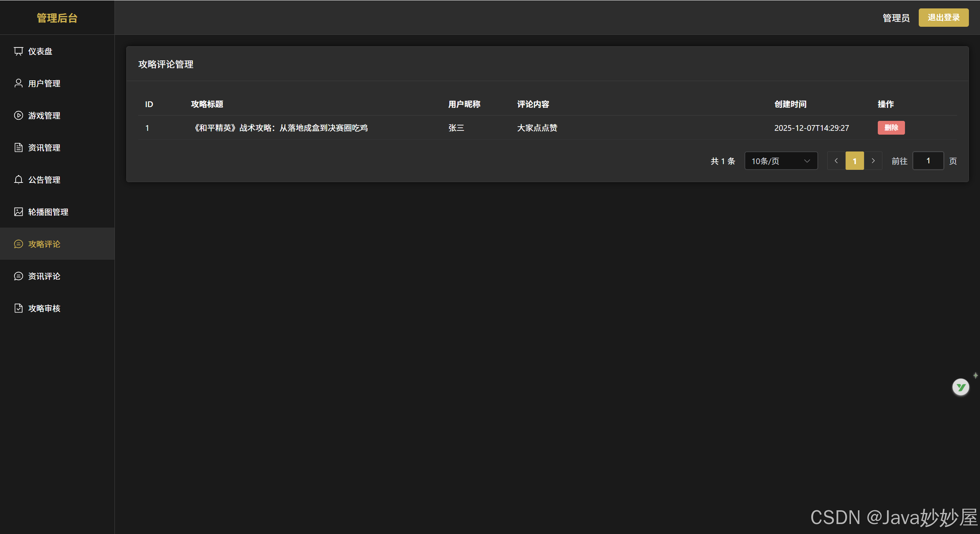Image resolution: width=980 pixels, height=534 pixels.
Task: Open the 游戏管理 menu item
Action: (x=44, y=116)
